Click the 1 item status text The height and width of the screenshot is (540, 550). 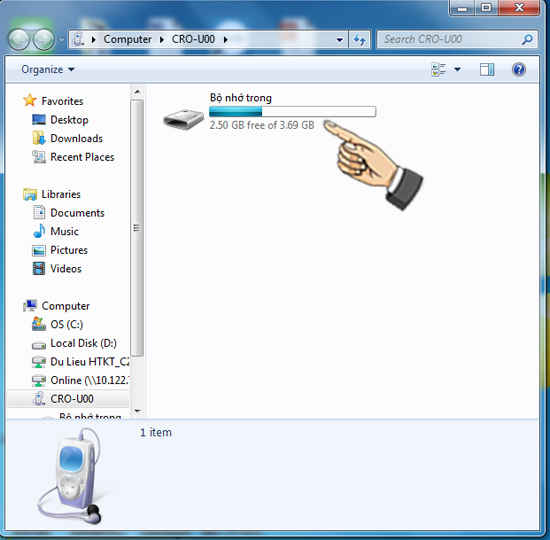pyautogui.click(x=156, y=433)
